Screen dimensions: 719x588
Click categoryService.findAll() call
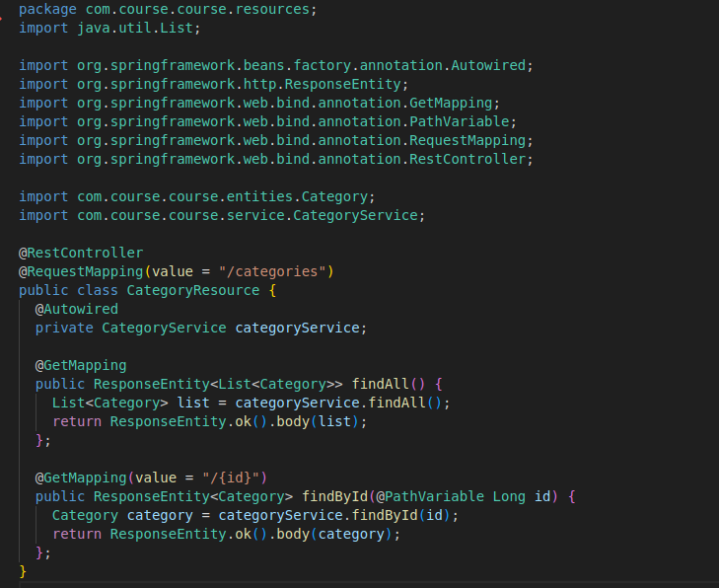coord(338,403)
